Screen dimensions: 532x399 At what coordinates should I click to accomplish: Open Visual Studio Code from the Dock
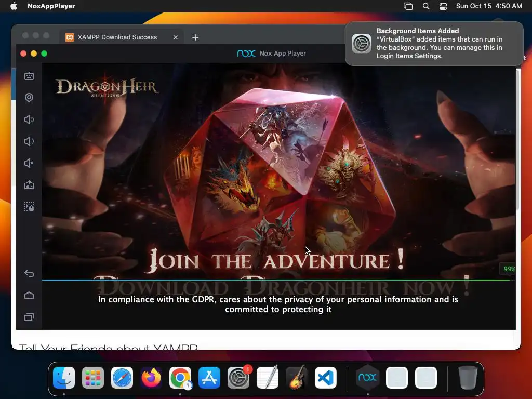coord(326,377)
